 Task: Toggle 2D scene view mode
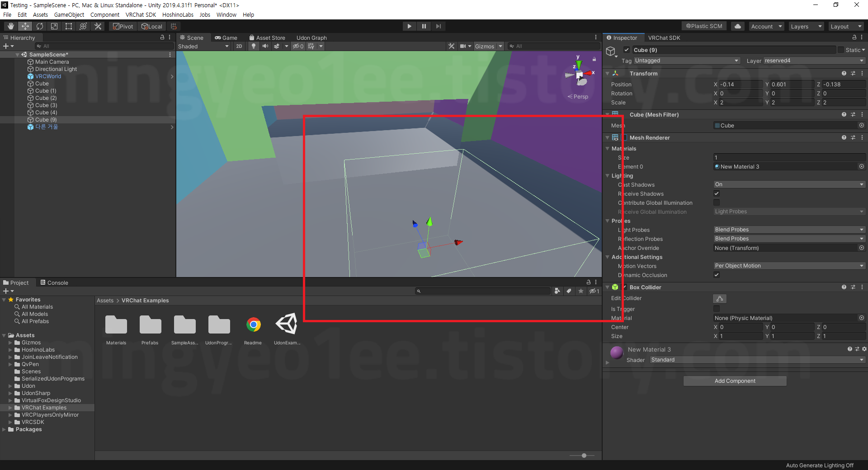[239, 46]
